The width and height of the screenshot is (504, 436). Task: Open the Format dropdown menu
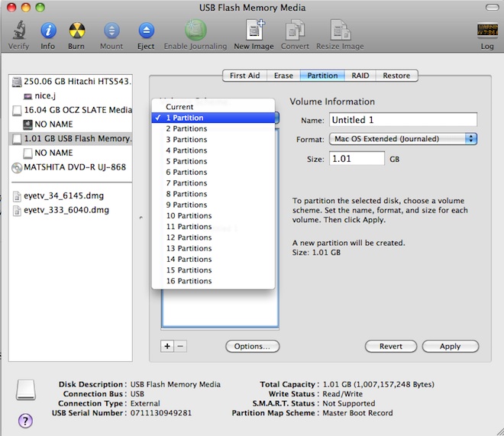pos(403,139)
